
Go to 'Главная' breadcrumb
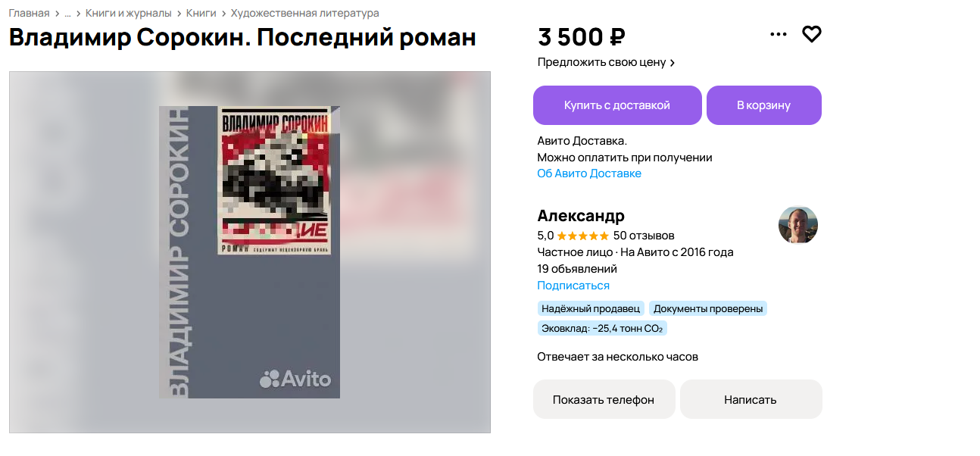tap(29, 13)
